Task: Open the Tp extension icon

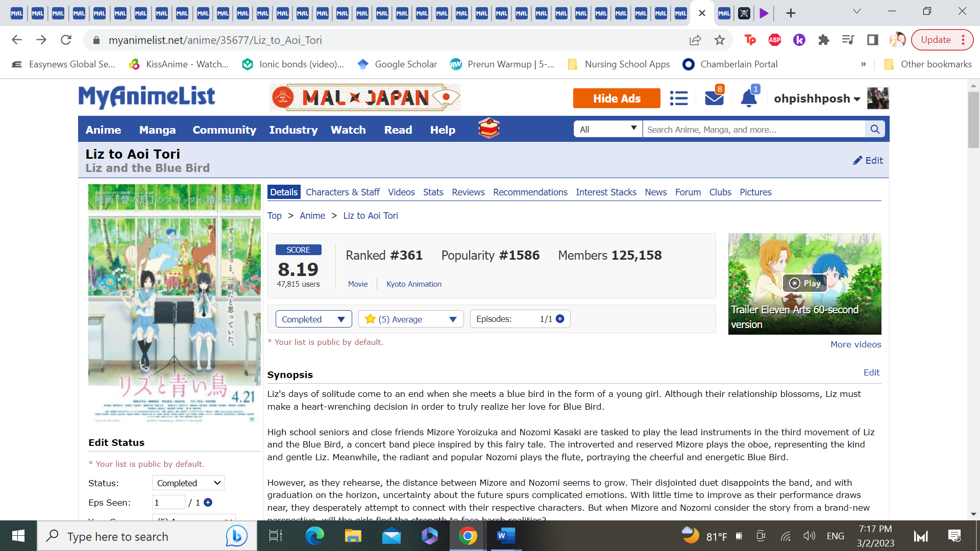Action: pos(750,40)
